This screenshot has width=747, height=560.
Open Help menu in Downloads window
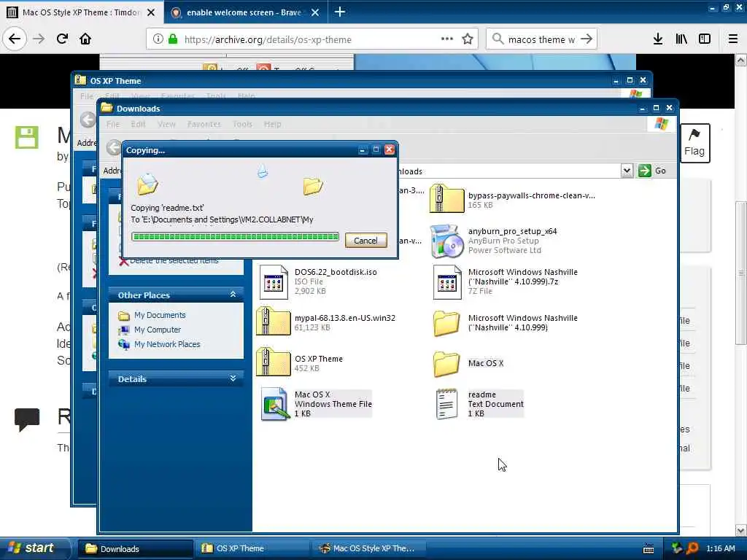[273, 124]
